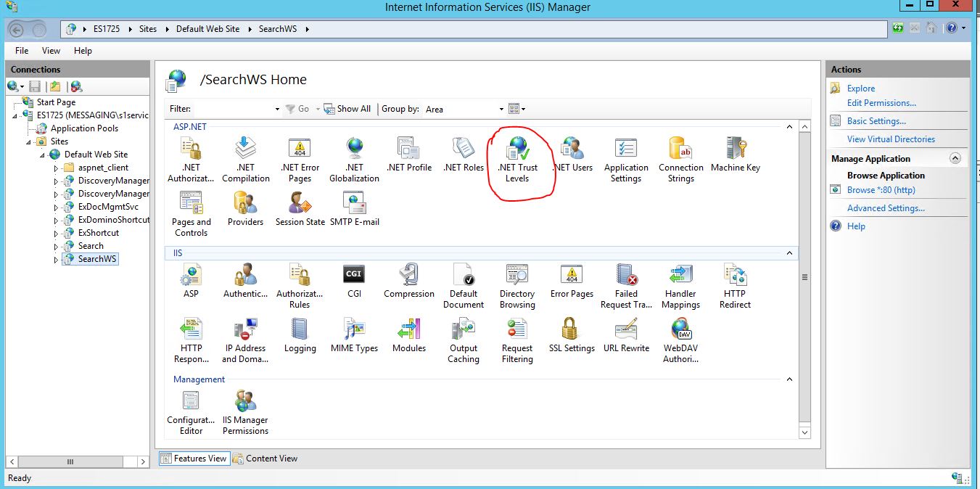Expand the Search node in Connections tree
Viewport: 980px width, 489px height.
click(x=57, y=245)
